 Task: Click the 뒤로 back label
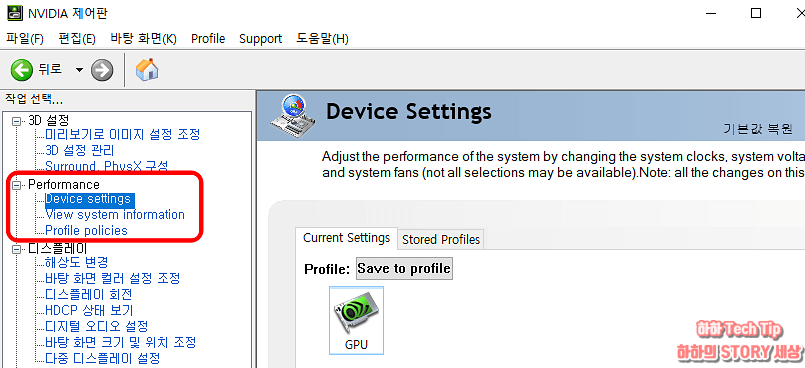[x=50, y=69]
